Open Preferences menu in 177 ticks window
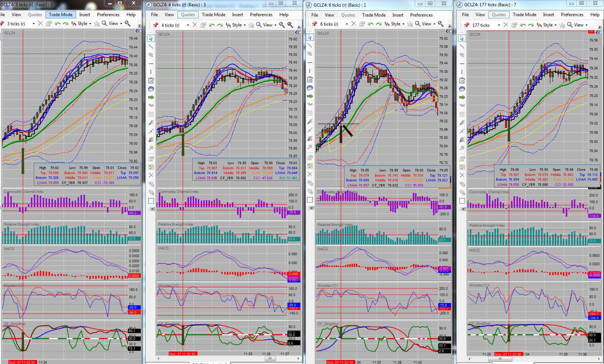 click(572, 15)
